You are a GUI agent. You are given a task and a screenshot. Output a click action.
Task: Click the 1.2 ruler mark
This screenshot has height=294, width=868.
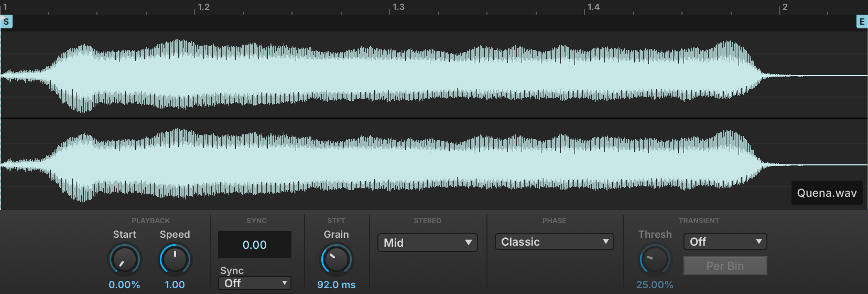203,7
